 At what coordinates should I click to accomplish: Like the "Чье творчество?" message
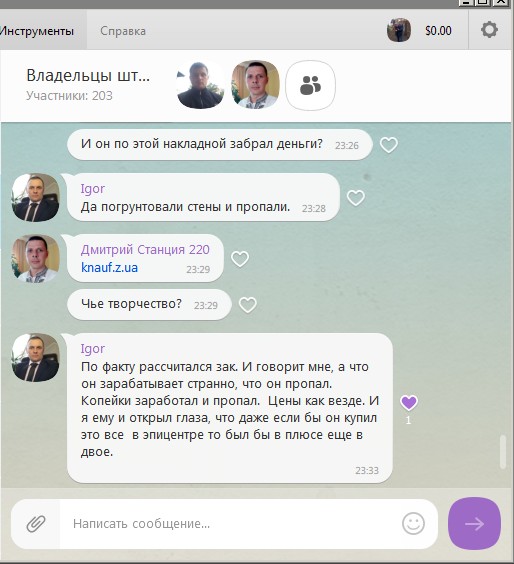248,305
